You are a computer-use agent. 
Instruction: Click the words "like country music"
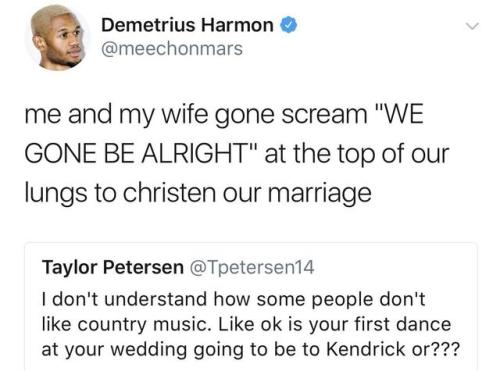[126, 324]
